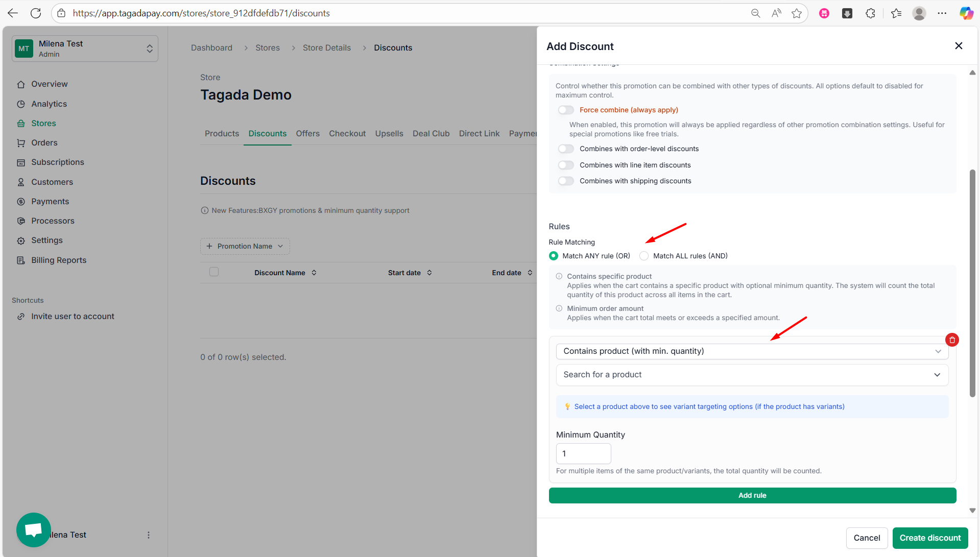Click the Minimum Quantity input field

pyautogui.click(x=583, y=454)
